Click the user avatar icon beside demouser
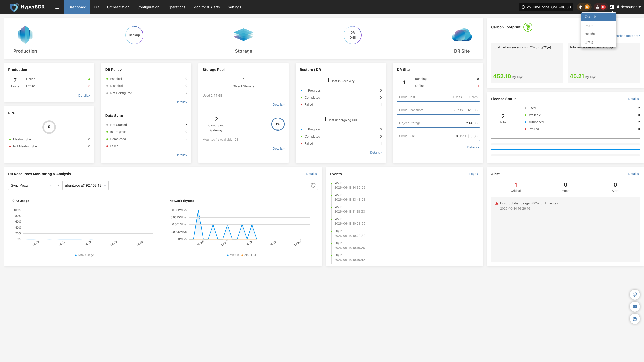The height and width of the screenshot is (362, 644). (x=618, y=7)
